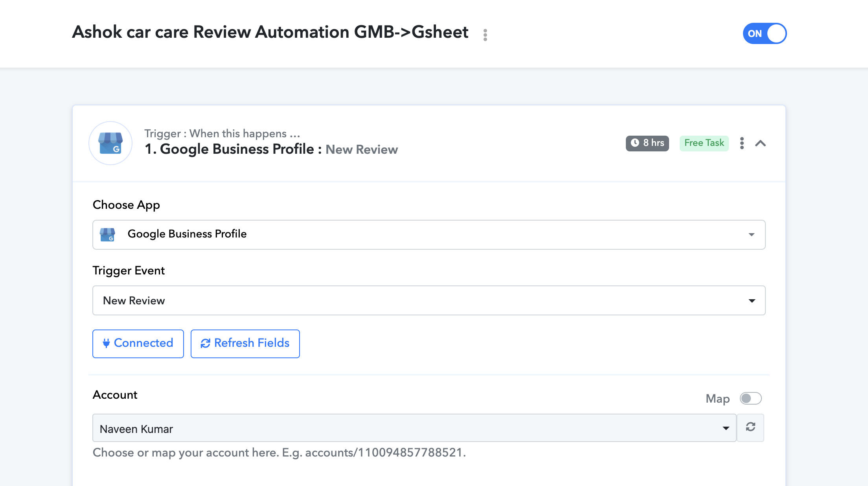The image size is (868, 486).
Task: Click the workflow title text
Action: [270, 32]
